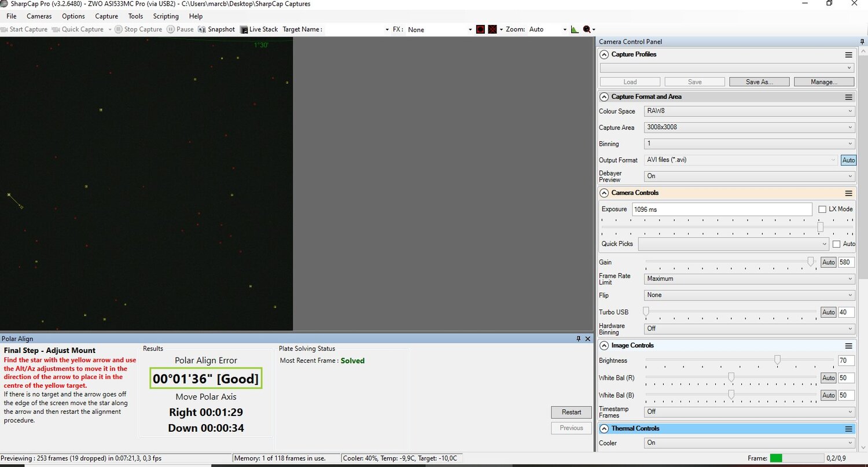Collapse the Camera Controls section
This screenshot has width=868, height=467.
tap(605, 193)
